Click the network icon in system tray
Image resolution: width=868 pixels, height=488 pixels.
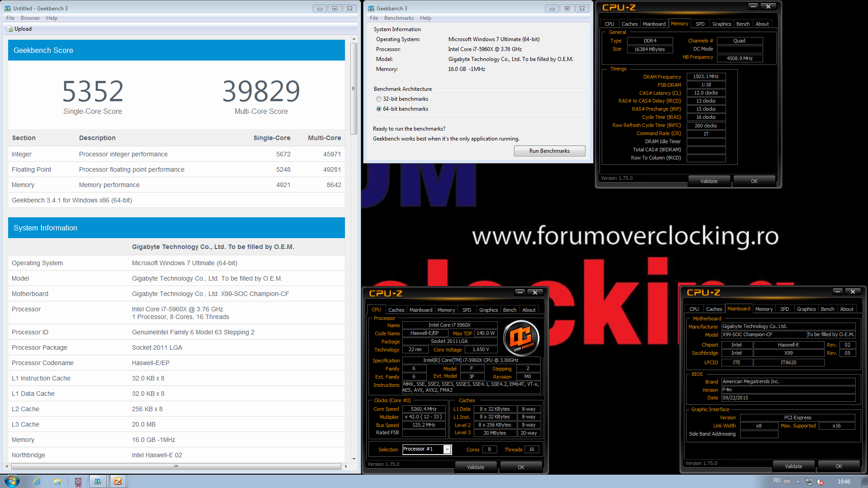[x=809, y=482]
